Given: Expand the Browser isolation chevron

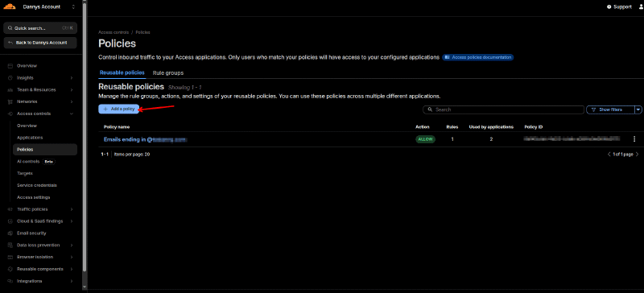Looking at the screenshot, I should click(x=72, y=257).
